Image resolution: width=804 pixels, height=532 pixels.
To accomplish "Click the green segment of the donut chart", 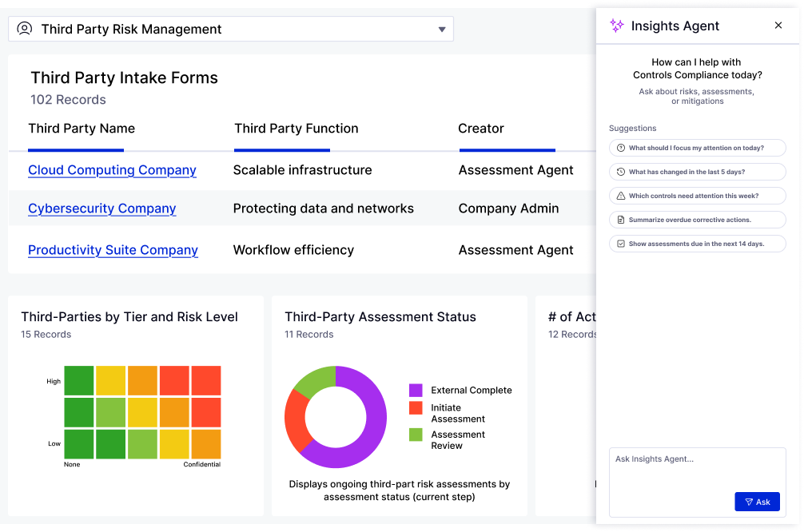I will (316, 381).
